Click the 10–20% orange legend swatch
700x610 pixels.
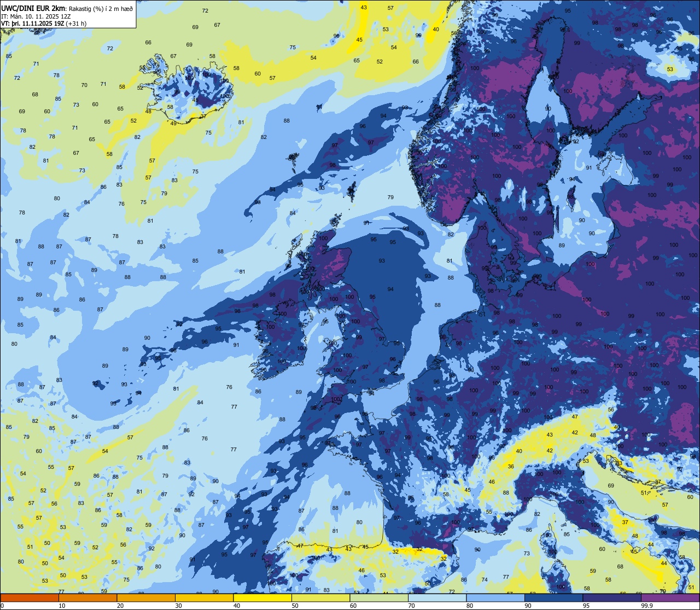point(87,597)
